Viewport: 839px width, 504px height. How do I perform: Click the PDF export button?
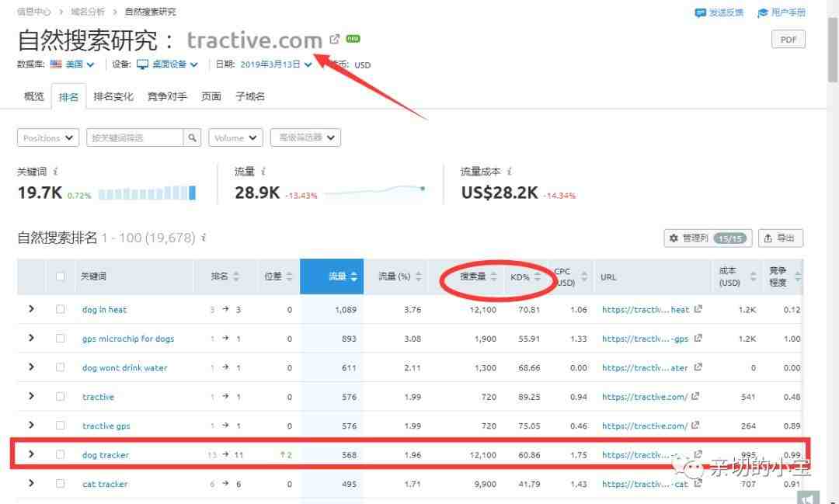point(789,39)
